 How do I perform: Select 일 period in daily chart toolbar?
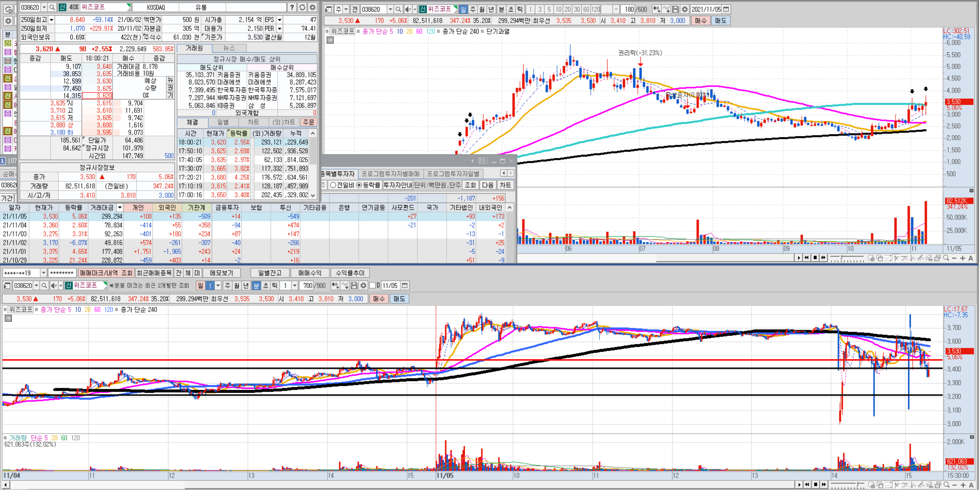click(x=463, y=9)
